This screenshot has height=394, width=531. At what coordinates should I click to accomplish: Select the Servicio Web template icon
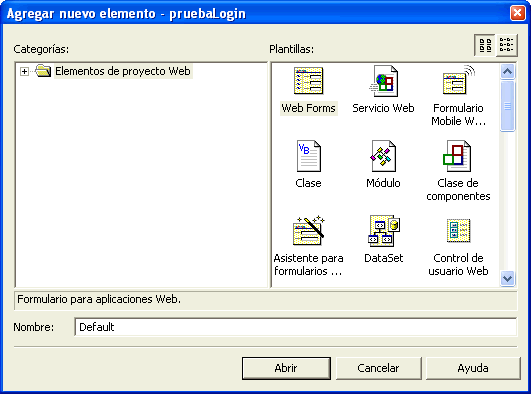point(383,81)
